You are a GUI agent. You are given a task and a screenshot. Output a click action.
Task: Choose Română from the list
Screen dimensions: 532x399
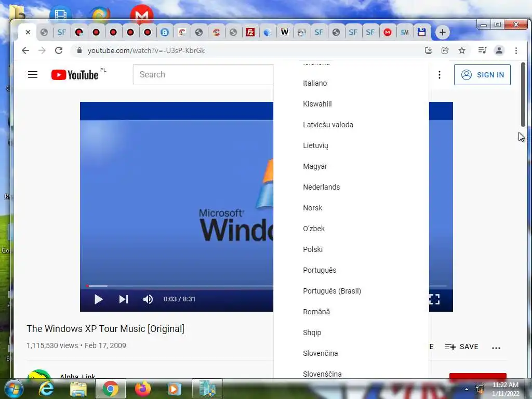pos(316,312)
